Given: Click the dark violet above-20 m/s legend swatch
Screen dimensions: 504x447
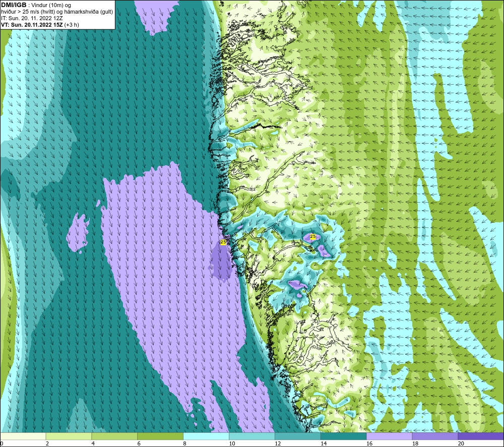Looking at the screenshot, I should point(480,436).
